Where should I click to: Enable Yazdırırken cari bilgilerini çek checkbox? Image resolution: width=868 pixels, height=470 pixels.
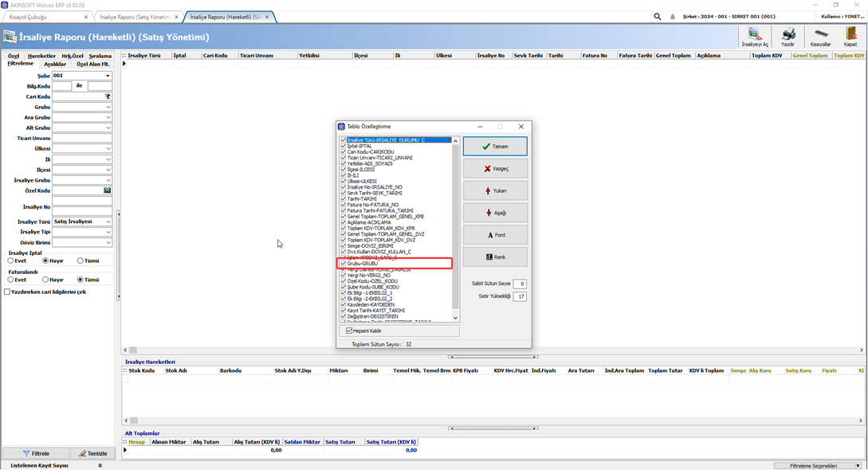pos(7,292)
